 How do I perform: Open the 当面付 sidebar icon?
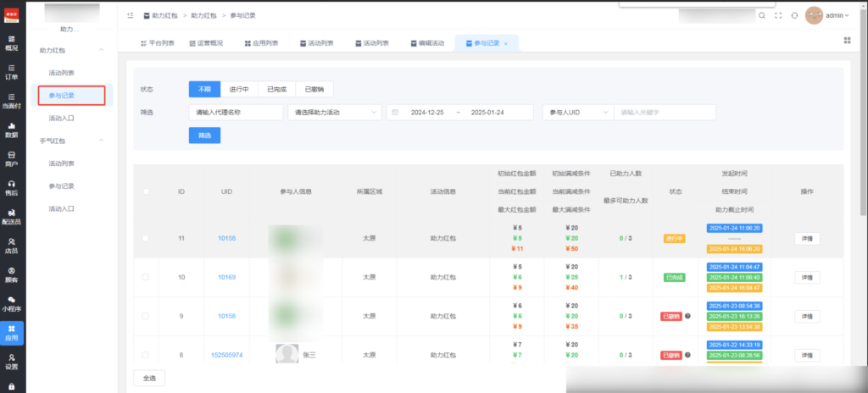(11, 101)
